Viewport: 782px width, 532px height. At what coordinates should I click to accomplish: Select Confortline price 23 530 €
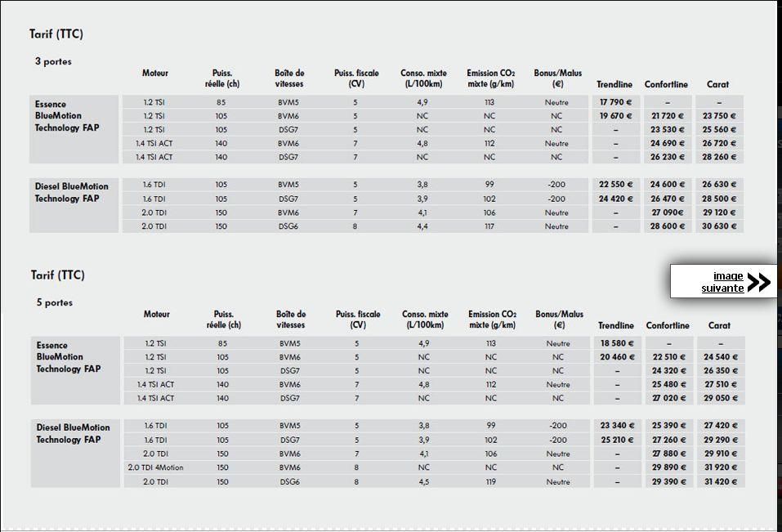point(668,130)
